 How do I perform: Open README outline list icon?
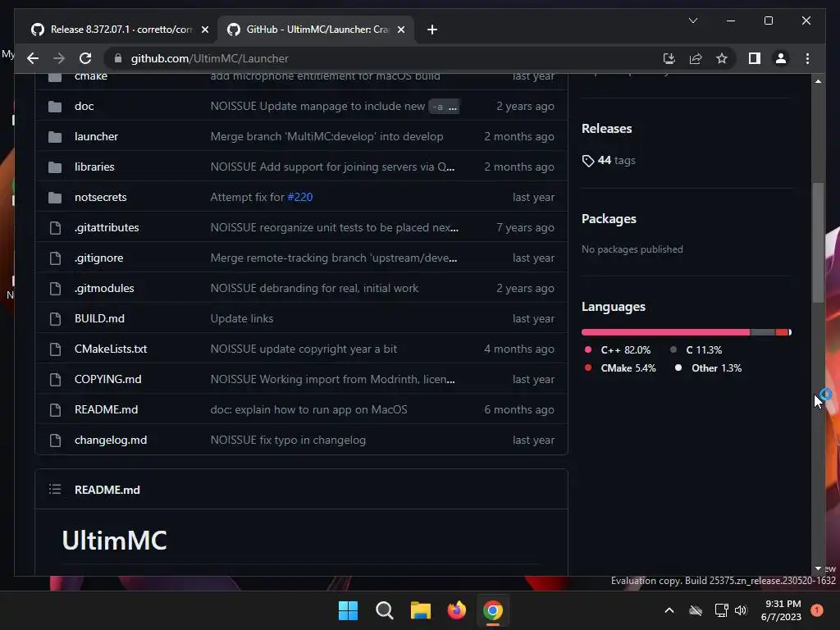pos(55,489)
